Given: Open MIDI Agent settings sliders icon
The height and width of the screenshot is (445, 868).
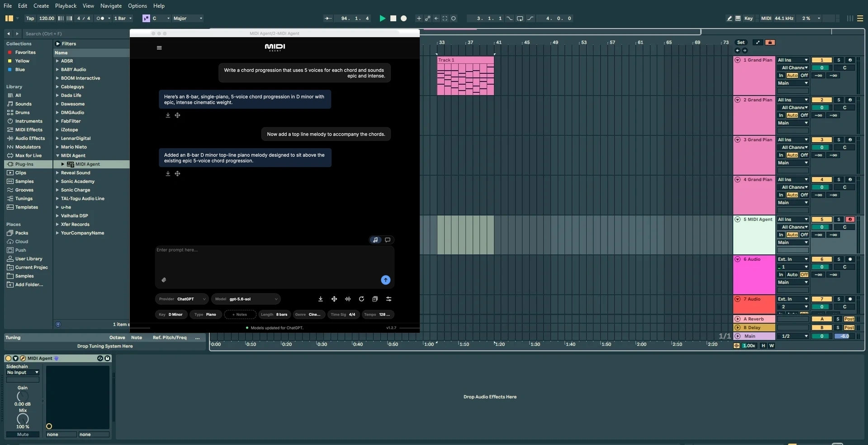Looking at the screenshot, I should pyautogui.click(x=389, y=299).
